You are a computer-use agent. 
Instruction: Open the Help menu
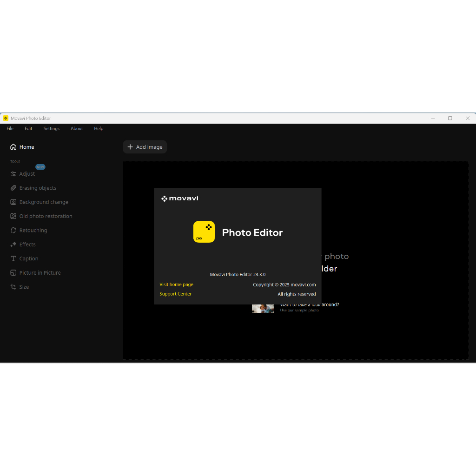coord(99,128)
